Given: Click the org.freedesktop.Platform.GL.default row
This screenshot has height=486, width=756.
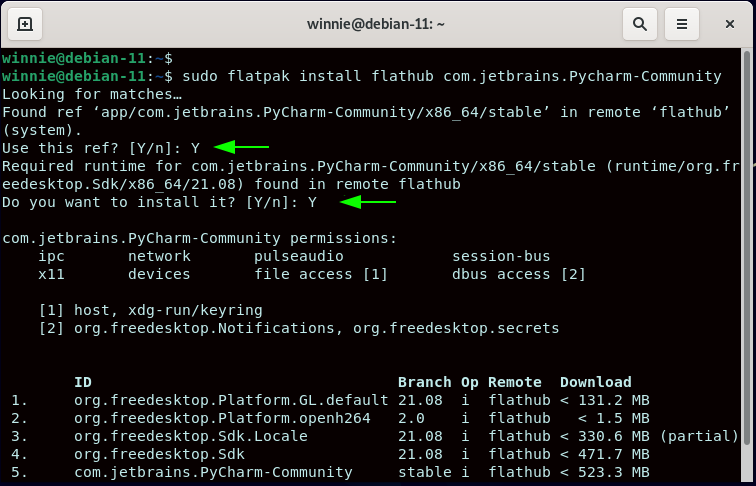Looking at the screenshot, I should [230, 400].
